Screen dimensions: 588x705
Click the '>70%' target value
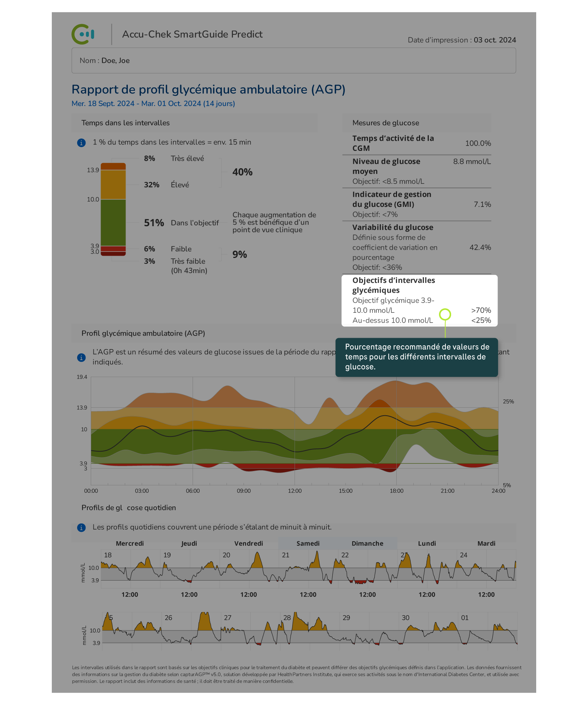pyautogui.click(x=481, y=311)
